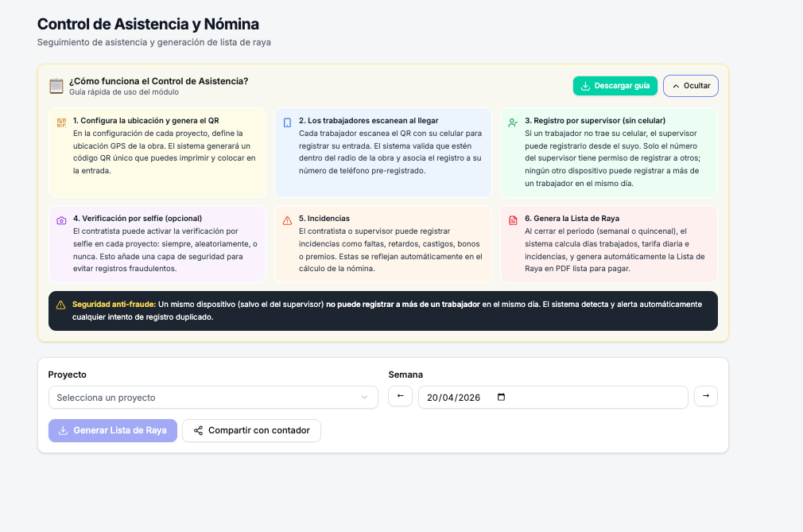
Task: Click title '3. Registro por supervisor (sin celular)'
Action: tap(595, 121)
